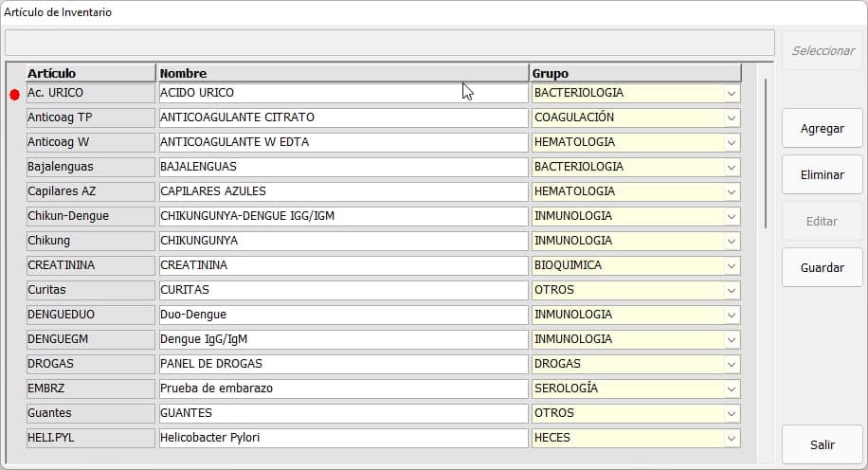
Task: Click the BIOQUIMICA group value
Action: tap(568, 265)
